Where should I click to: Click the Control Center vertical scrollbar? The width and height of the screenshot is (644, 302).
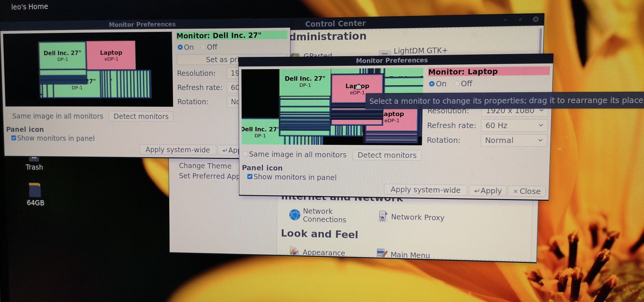[x=540, y=40]
